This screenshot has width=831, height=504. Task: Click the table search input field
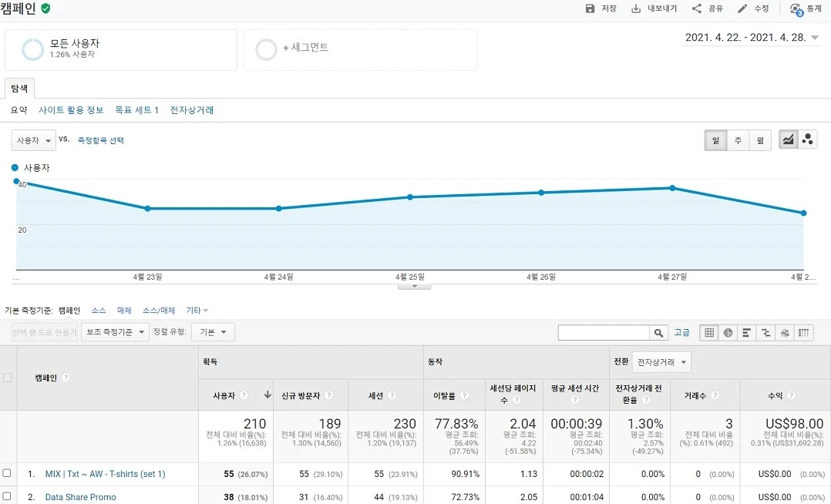[x=604, y=333]
